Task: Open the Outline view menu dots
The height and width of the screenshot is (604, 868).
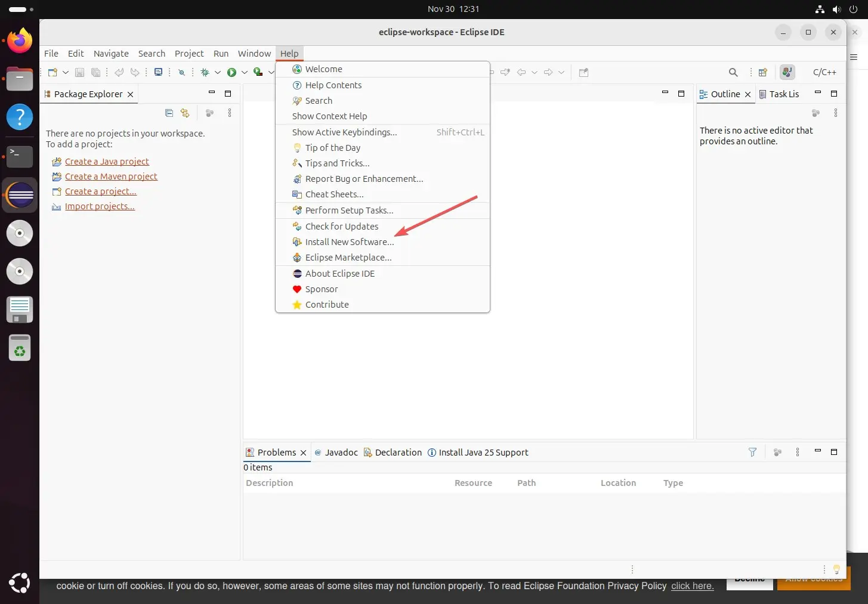Action: 836,113
